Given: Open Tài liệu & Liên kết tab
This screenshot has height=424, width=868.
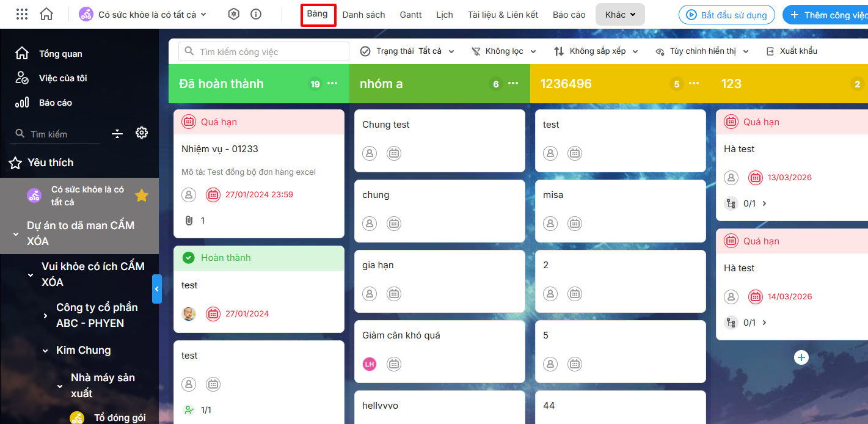Looking at the screenshot, I should [503, 15].
